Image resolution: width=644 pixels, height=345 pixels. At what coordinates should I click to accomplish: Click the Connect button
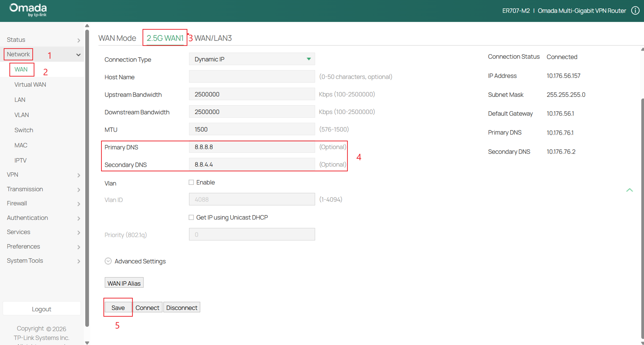click(x=147, y=307)
